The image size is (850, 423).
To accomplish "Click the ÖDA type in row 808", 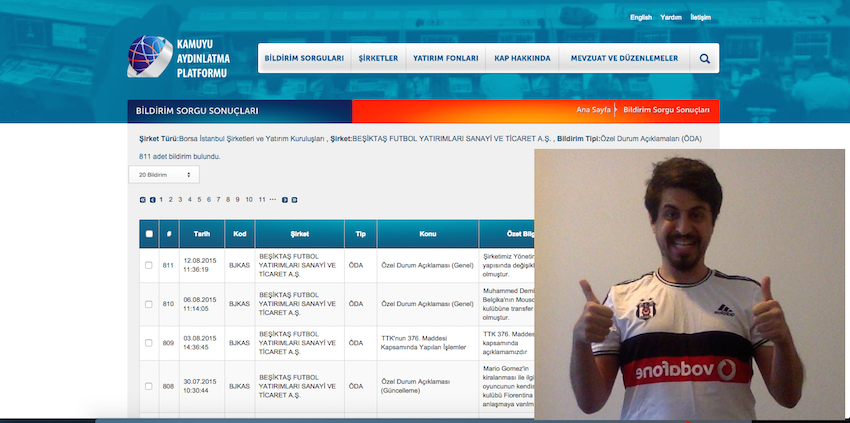I will (x=356, y=386).
